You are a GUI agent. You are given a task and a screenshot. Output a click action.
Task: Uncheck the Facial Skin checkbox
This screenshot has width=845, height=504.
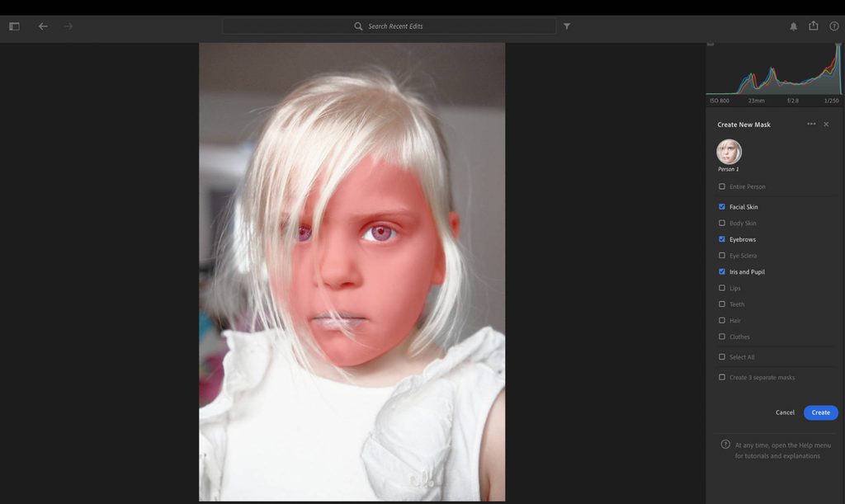coord(721,207)
